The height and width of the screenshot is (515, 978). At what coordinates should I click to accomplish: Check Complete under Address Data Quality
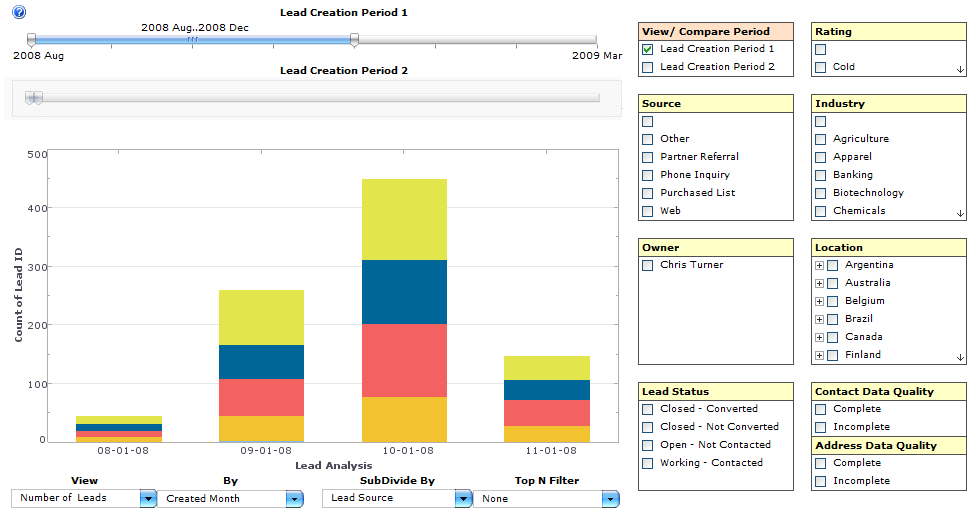click(820, 463)
